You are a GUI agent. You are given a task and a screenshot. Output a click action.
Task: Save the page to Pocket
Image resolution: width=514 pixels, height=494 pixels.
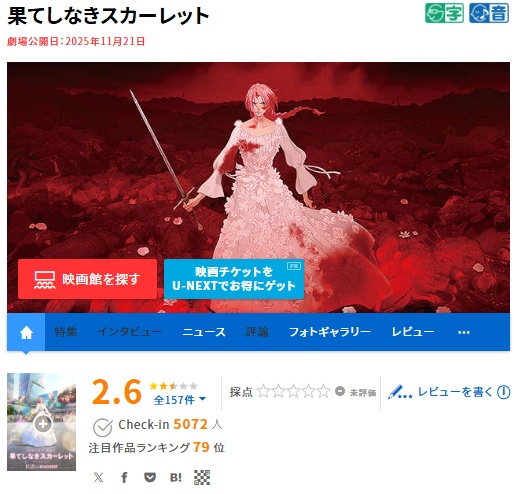tap(150, 477)
